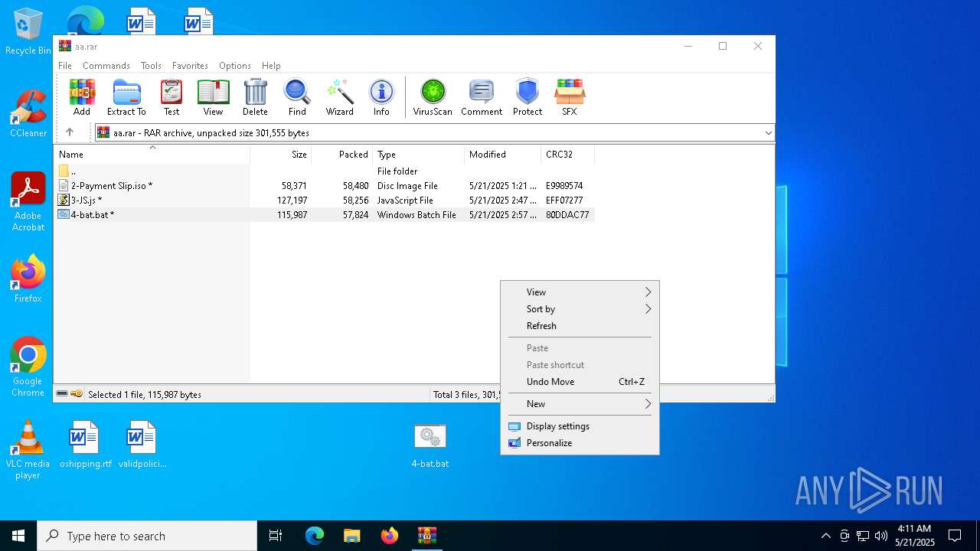Image resolution: width=980 pixels, height=551 pixels.
Task: Select the parent folder '..' row
Action: coord(325,171)
